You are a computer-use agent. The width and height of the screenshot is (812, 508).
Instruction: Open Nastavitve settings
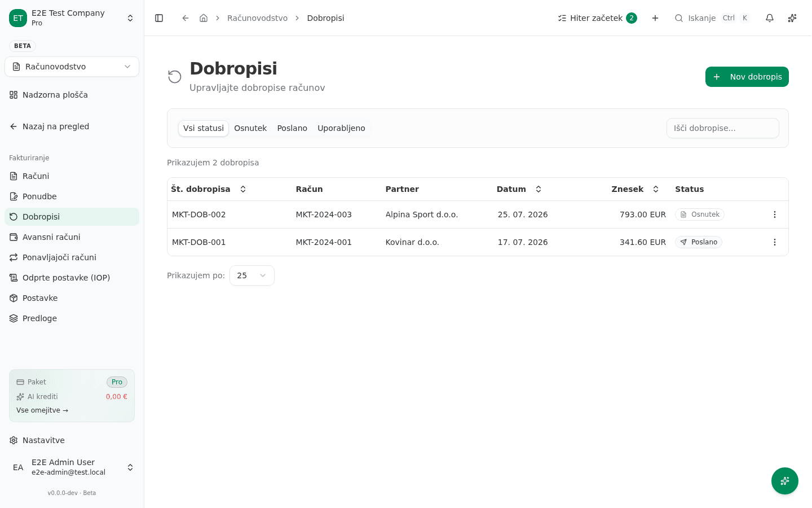(x=72, y=440)
